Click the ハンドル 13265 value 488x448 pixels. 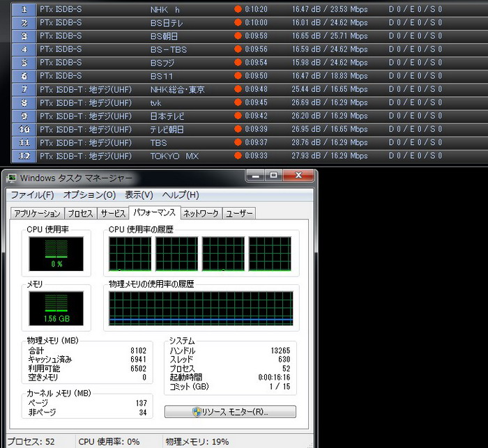[x=280, y=350]
